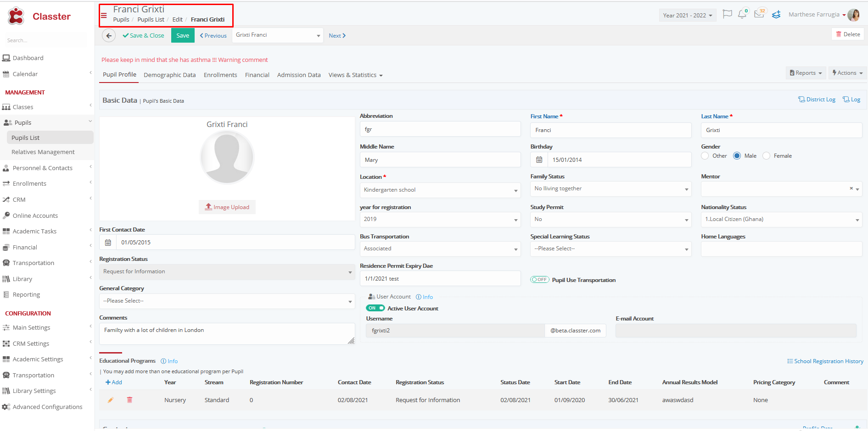This screenshot has width=868, height=431.
Task: Click the back arrow circle button
Action: coord(109,35)
